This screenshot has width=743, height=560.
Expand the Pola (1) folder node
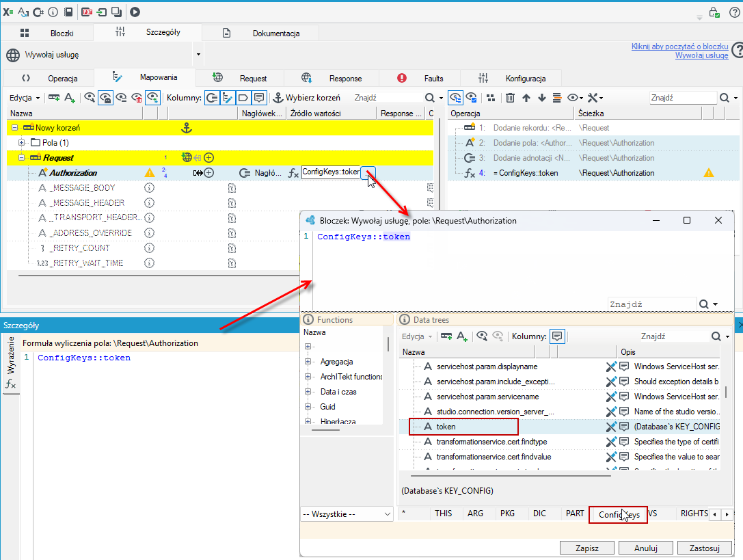(x=22, y=143)
